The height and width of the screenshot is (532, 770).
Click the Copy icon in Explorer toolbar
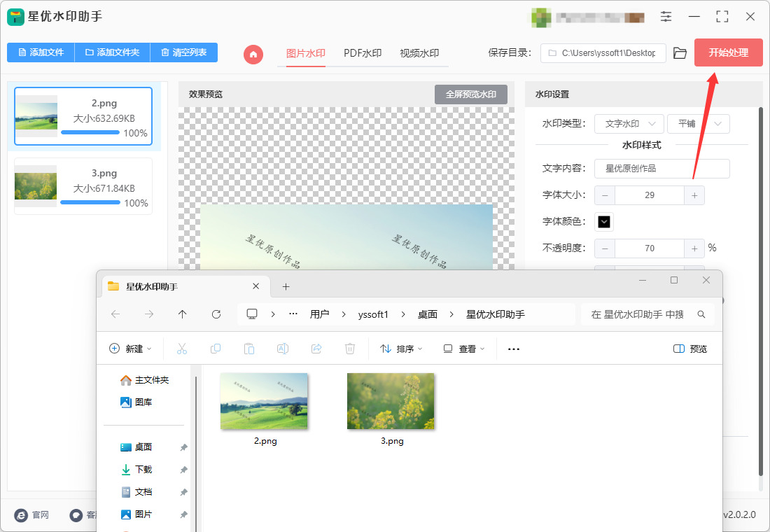point(215,349)
